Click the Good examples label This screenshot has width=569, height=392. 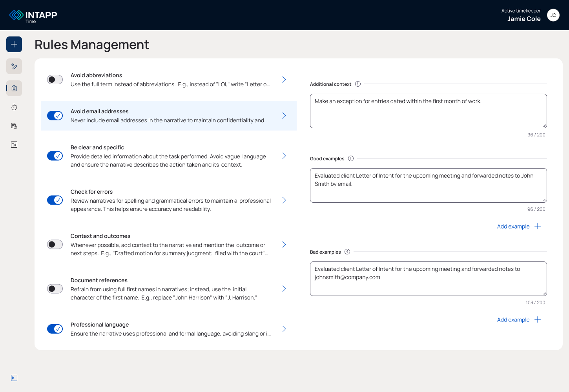[327, 159]
